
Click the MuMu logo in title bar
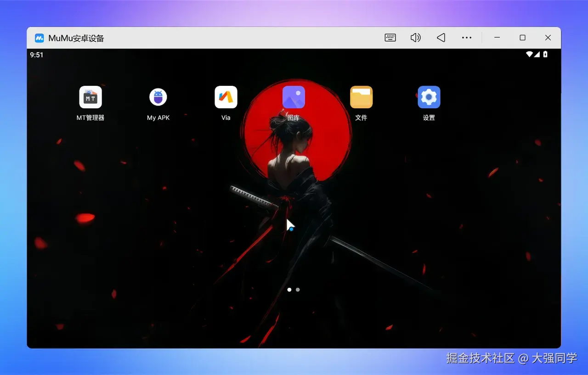point(40,38)
